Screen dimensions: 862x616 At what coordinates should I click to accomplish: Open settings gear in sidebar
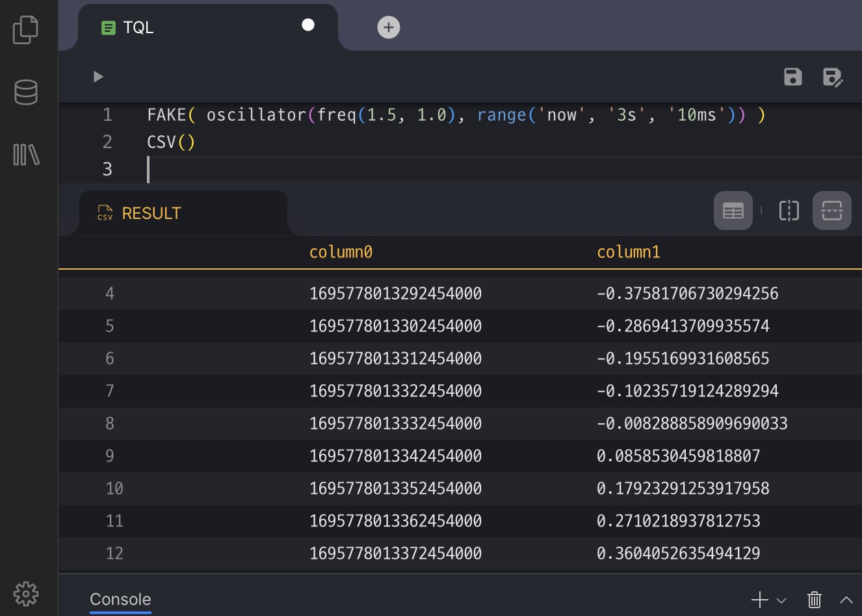pyautogui.click(x=26, y=593)
